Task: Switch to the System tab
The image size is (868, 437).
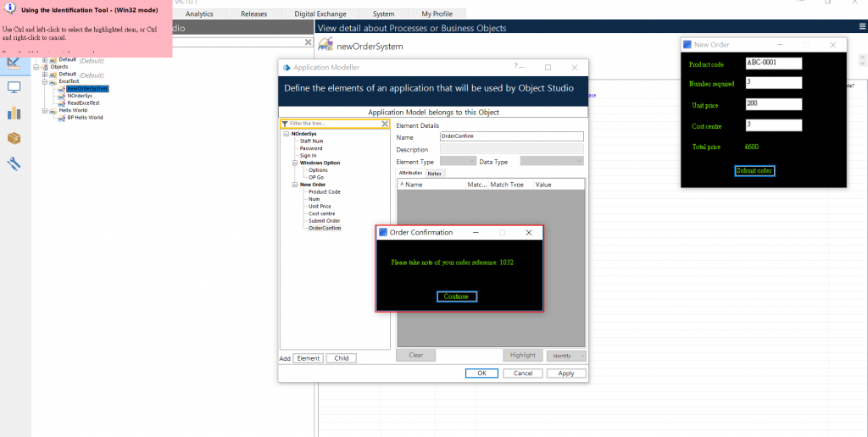Action: coord(384,14)
